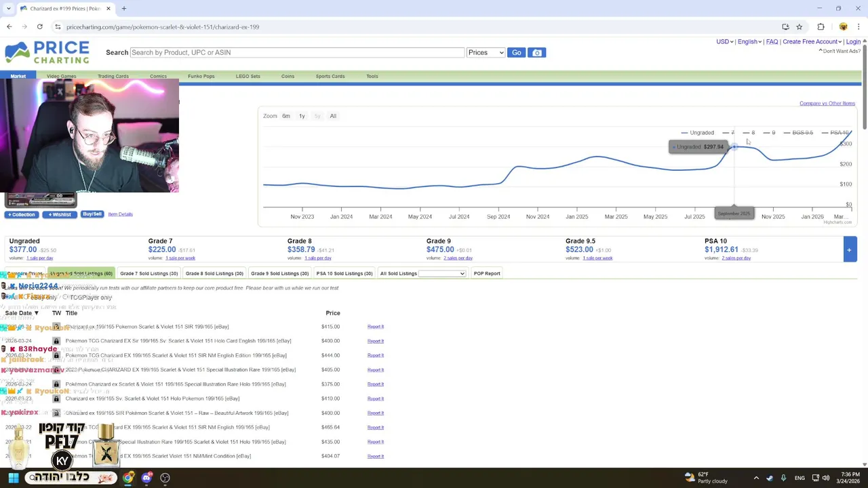Screen dimensions: 868x488
Task: Open the Chrome three-dot menu
Action: pyautogui.click(x=859, y=26)
